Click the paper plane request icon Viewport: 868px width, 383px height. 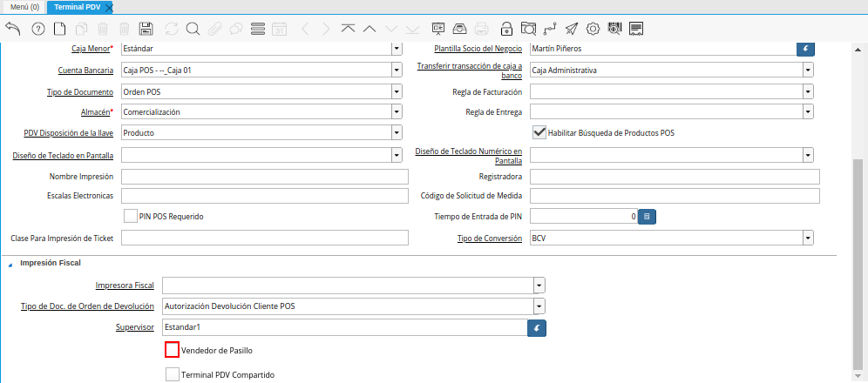pos(572,29)
